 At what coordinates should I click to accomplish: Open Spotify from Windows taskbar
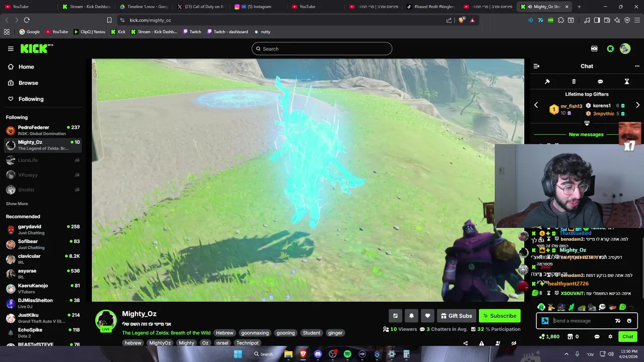point(347,354)
